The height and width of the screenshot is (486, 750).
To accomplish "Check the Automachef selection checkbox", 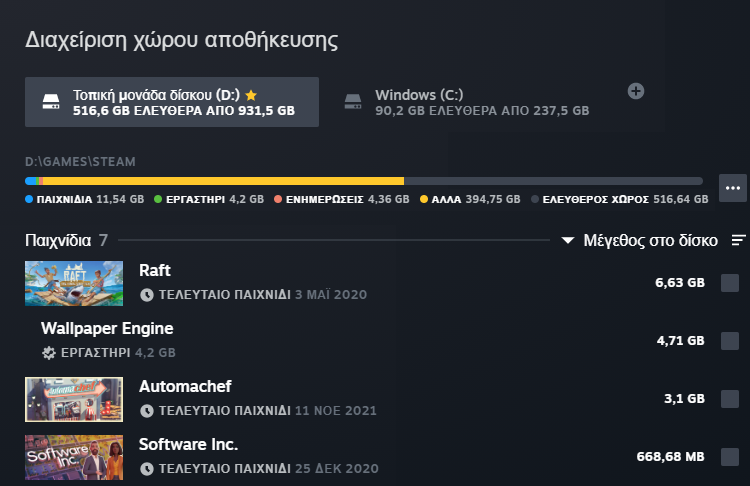I will tap(730, 398).
